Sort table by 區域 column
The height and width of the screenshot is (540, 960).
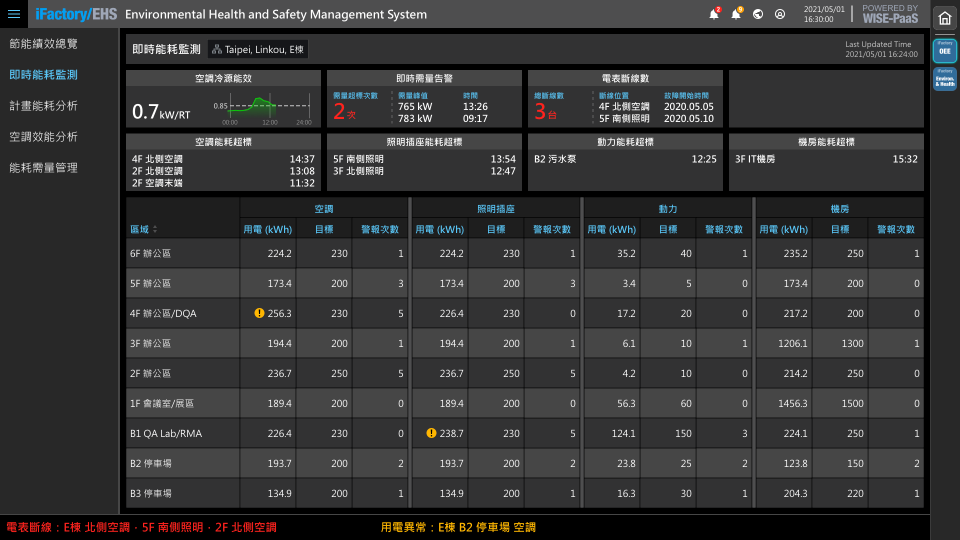click(154, 229)
